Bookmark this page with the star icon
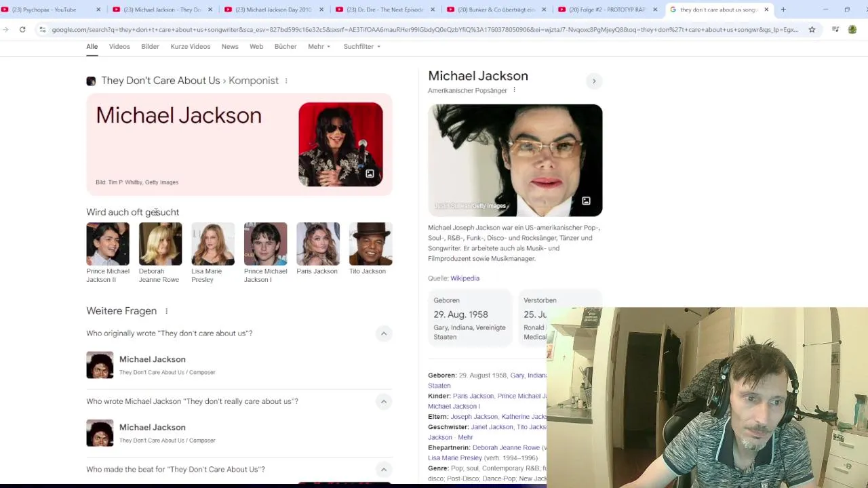868x488 pixels. pyautogui.click(x=812, y=29)
